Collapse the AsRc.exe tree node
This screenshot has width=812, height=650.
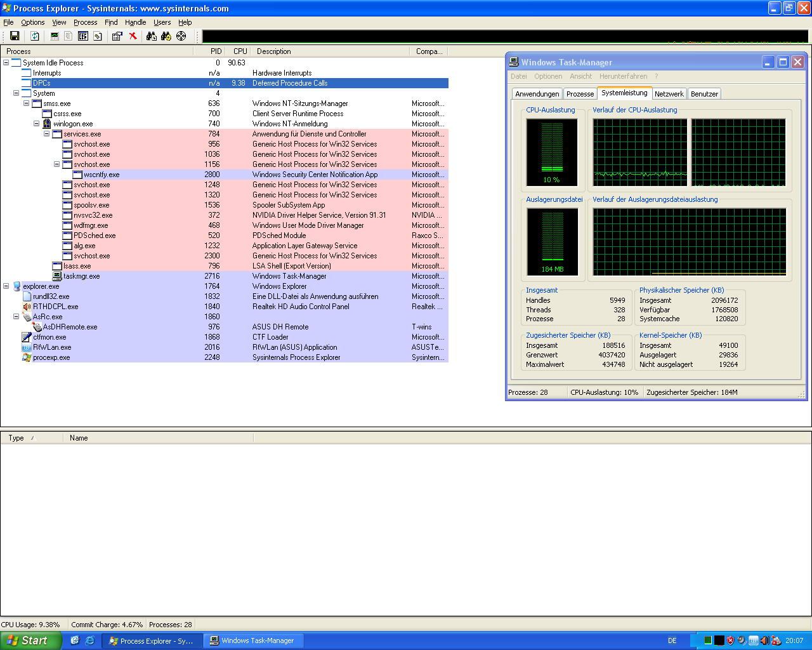[16, 317]
